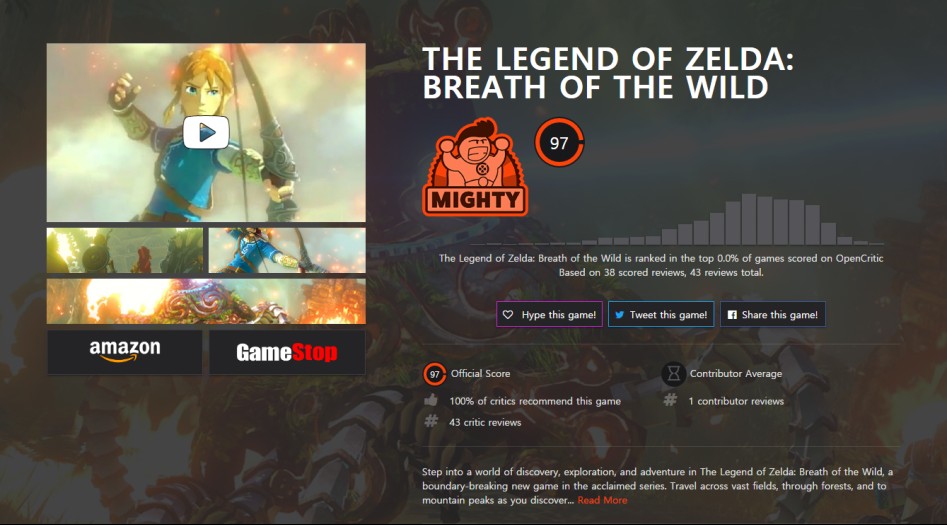Click the 97 score circle near the title
The height and width of the screenshot is (525, 947).
pos(559,143)
